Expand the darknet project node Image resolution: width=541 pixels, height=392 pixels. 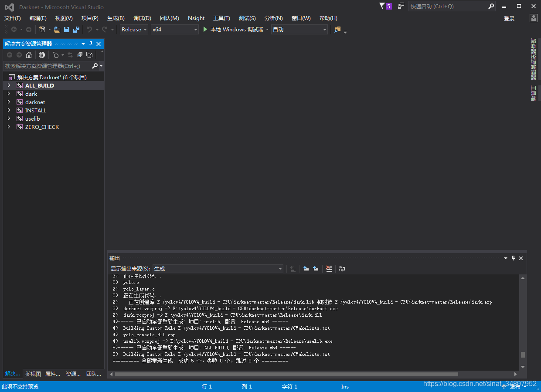9,102
